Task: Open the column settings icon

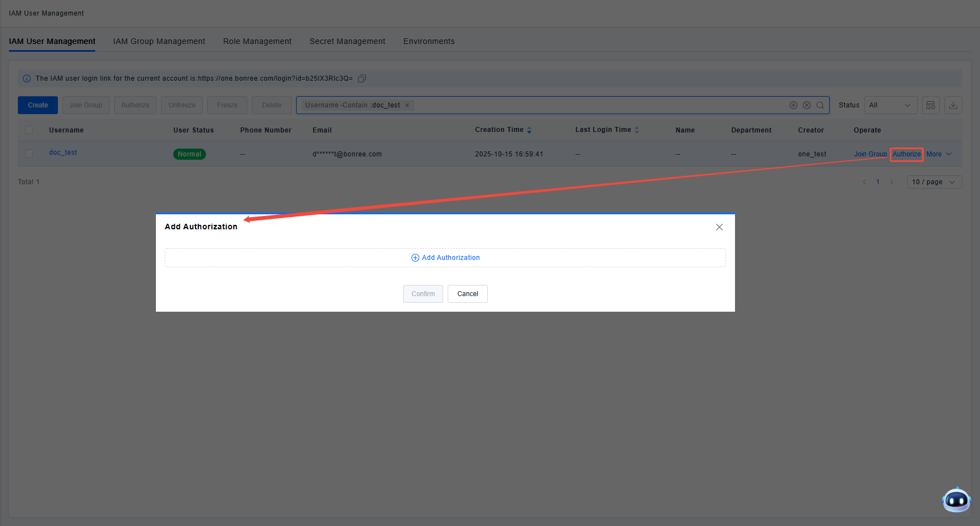Action: coord(930,105)
